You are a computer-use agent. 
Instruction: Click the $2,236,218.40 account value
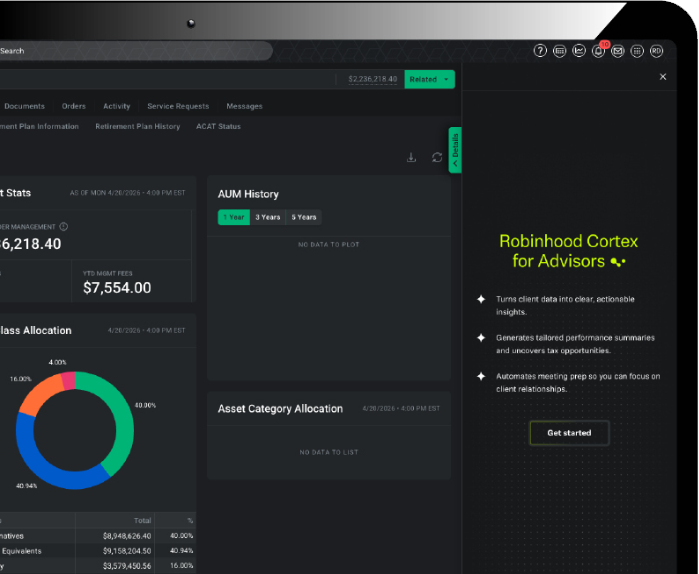click(x=373, y=79)
